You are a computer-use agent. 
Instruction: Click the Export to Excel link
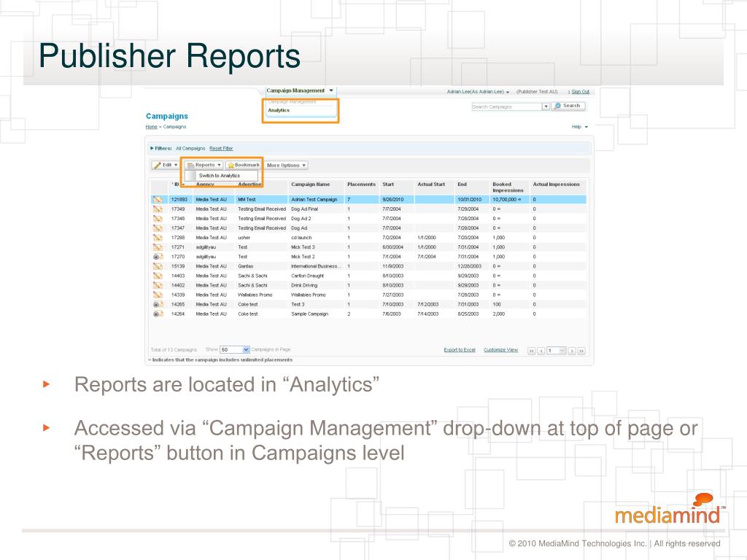460,350
